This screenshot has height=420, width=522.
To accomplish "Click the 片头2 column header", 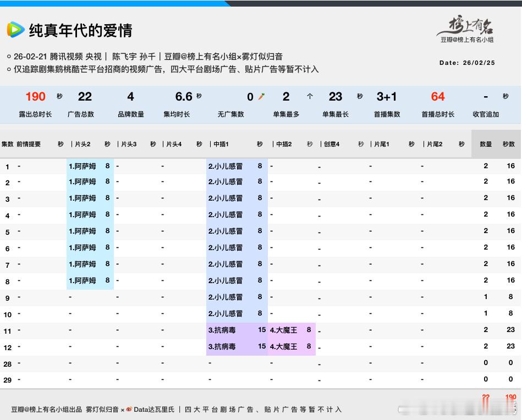I will (83, 144).
